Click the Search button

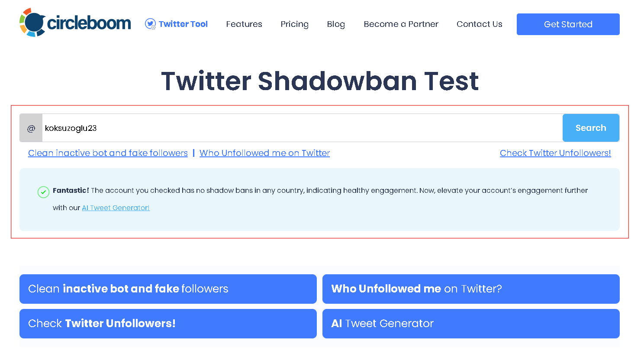point(591,127)
